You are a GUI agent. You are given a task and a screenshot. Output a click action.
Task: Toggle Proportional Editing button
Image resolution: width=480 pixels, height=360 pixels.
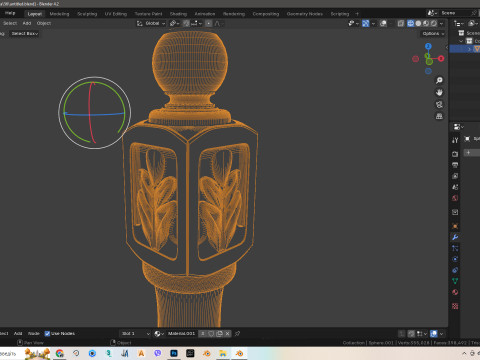coord(209,23)
